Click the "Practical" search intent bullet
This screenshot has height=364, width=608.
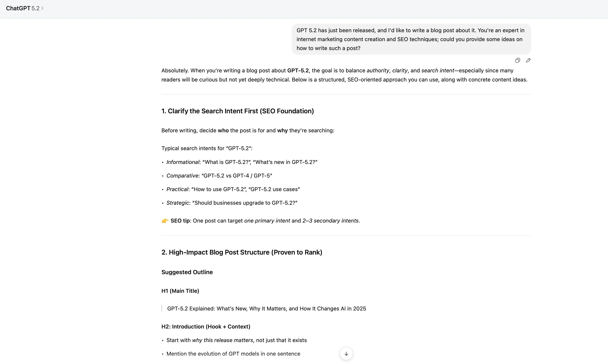[x=233, y=189]
